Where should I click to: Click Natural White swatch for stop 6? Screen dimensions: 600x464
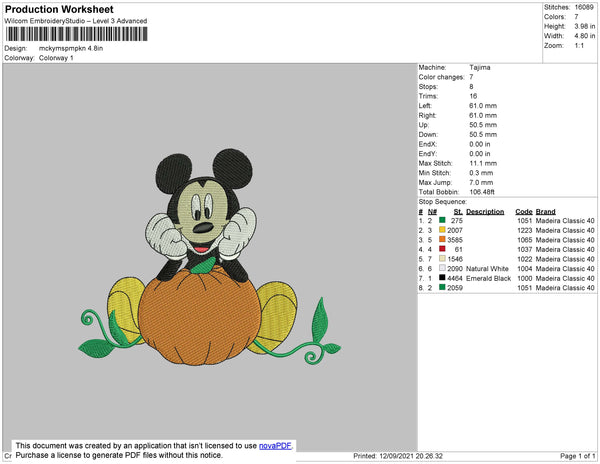point(442,268)
